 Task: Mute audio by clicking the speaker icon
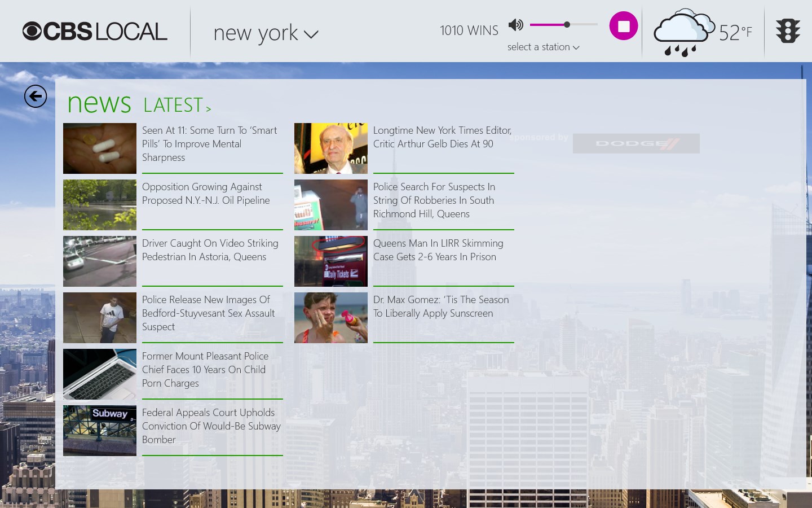pyautogui.click(x=515, y=25)
